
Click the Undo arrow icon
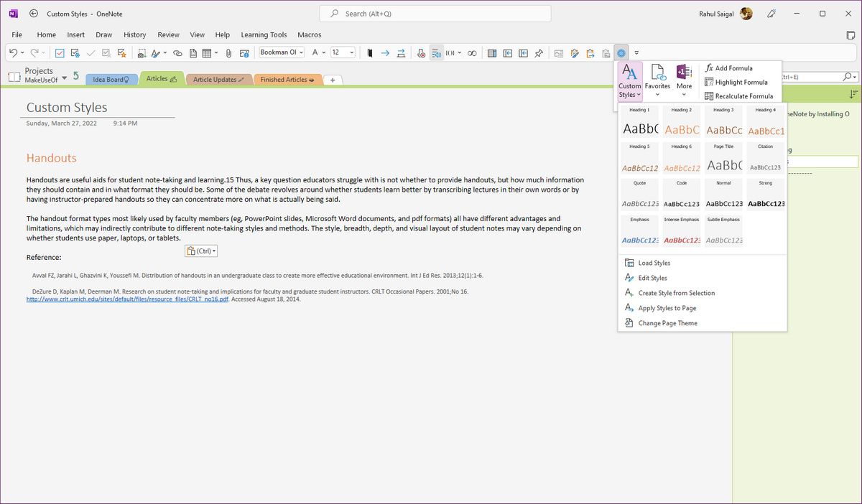click(13, 52)
